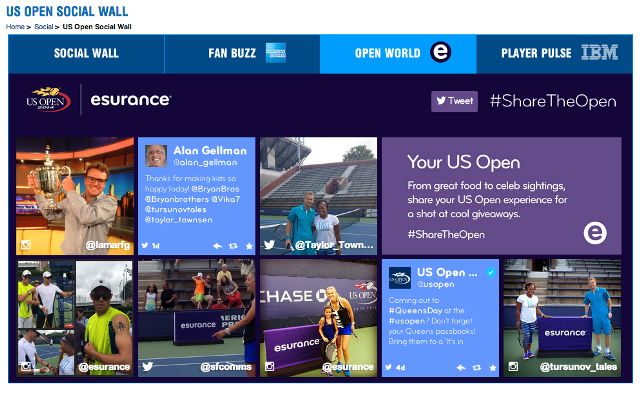Select the Open World tab
The height and width of the screenshot is (398, 640).
pyautogui.click(x=398, y=54)
